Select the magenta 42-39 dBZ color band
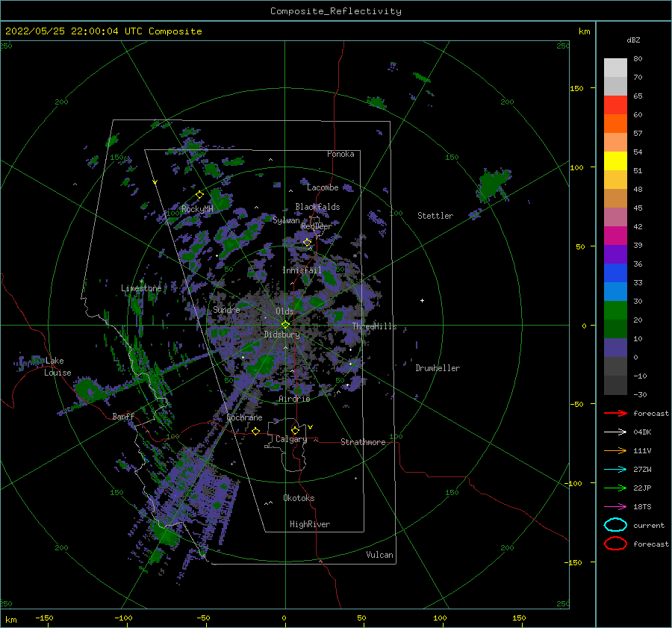Viewport: 672px width, 628px height. point(615,236)
